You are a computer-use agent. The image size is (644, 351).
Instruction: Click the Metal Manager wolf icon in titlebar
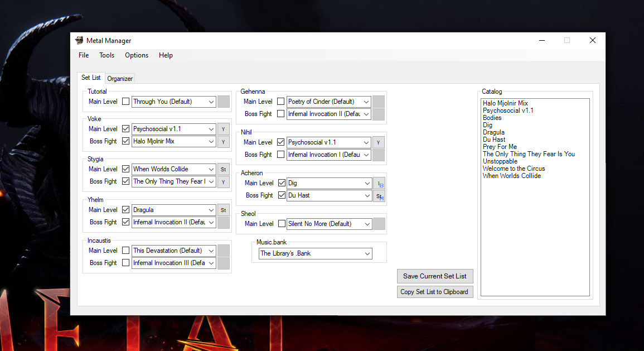tap(79, 40)
